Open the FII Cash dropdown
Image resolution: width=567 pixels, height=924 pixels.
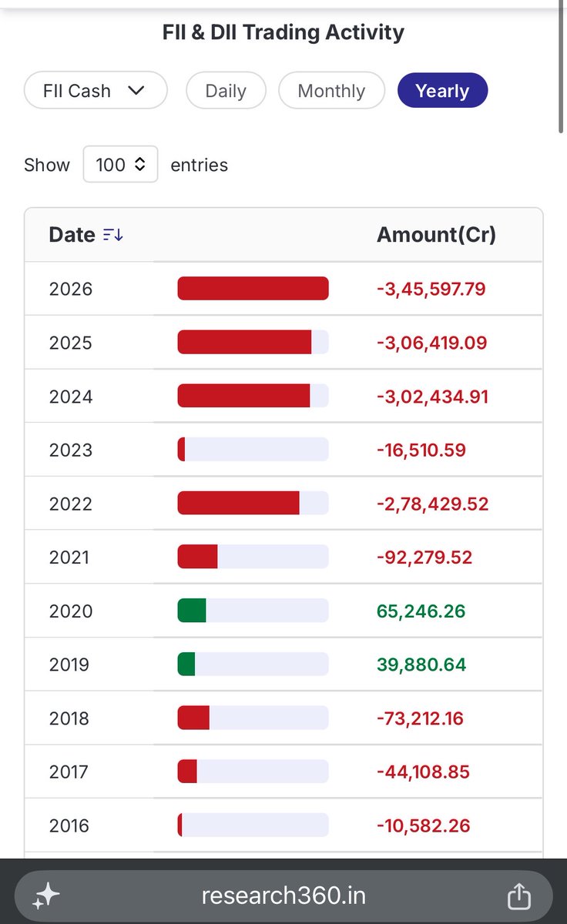pos(96,91)
